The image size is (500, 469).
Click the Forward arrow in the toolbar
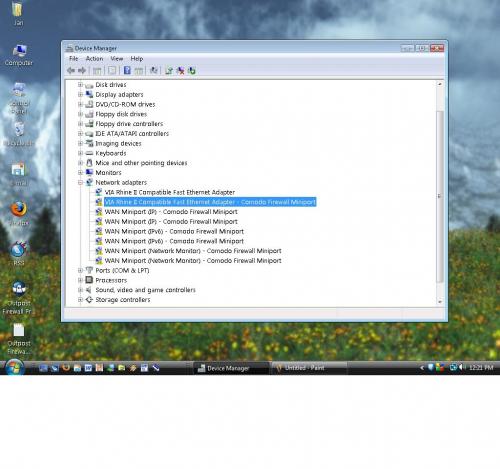pos(82,70)
